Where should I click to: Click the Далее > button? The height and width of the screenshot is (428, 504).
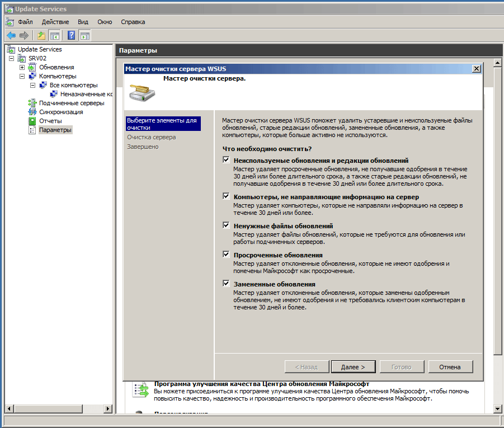353,367
